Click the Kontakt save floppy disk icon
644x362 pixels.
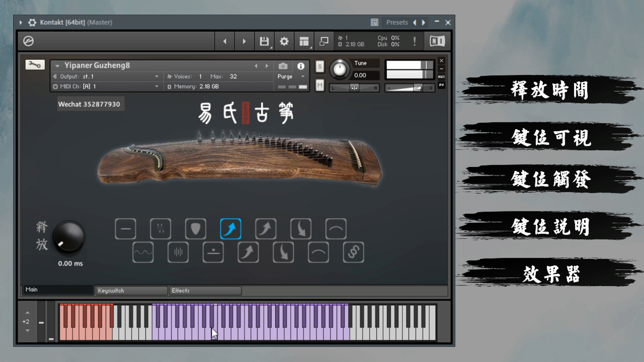pos(264,41)
